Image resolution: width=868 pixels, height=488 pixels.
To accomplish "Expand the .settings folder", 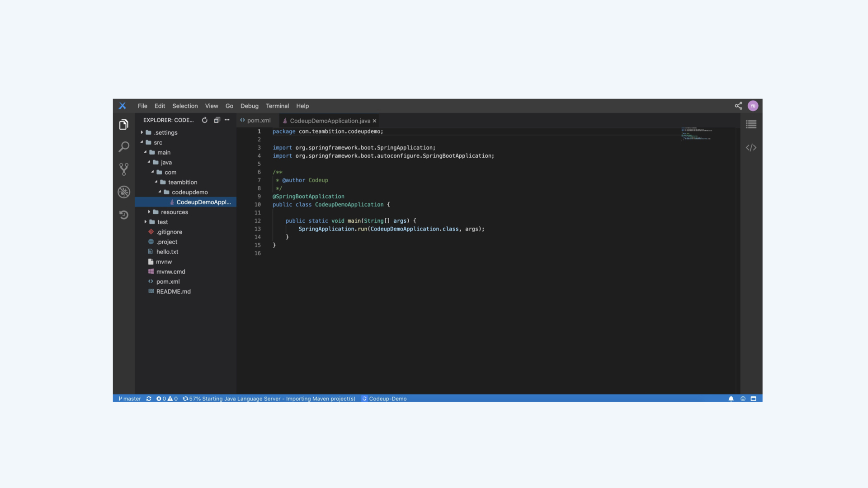I will [x=142, y=132].
